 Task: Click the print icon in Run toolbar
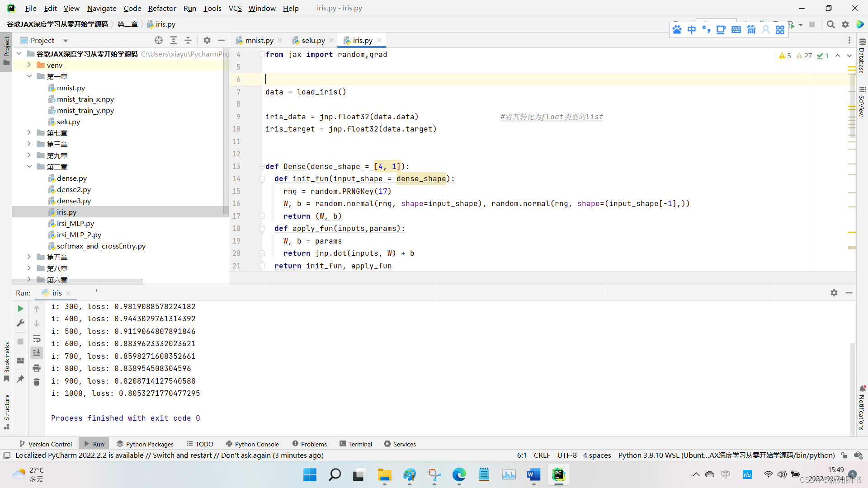click(37, 368)
